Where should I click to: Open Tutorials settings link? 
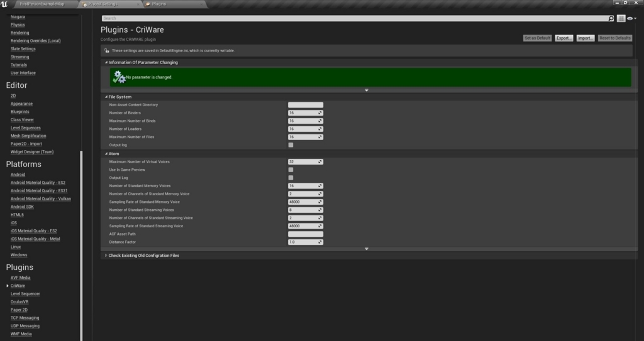click(18, 65)
